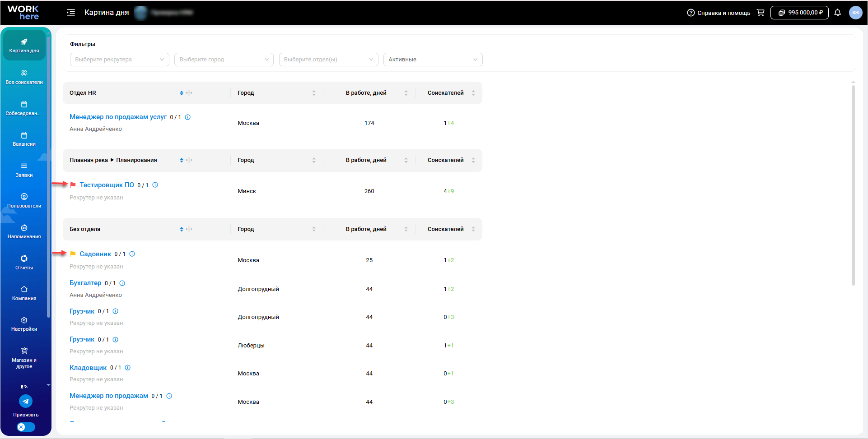
Task: Open the Картина дня sidebar section
Action: [24, 45]
